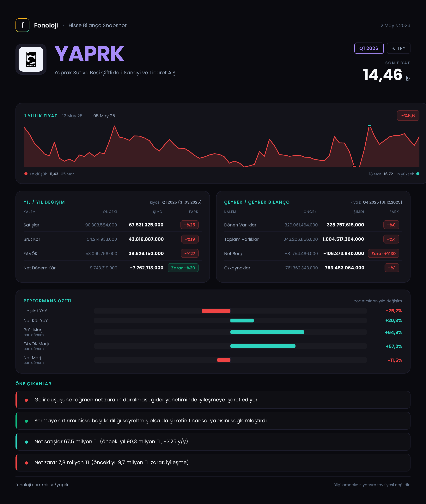Click the green bullet of Sermaye artırımı highlight
The width and height of the screenshot is (426, 504).
pos(26,421)
